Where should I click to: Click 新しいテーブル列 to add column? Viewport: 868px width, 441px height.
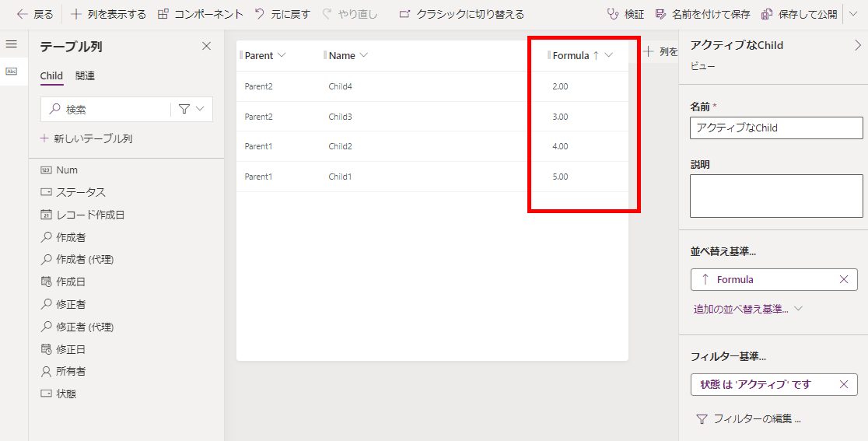pyautogui.click(x=86, y=138)
